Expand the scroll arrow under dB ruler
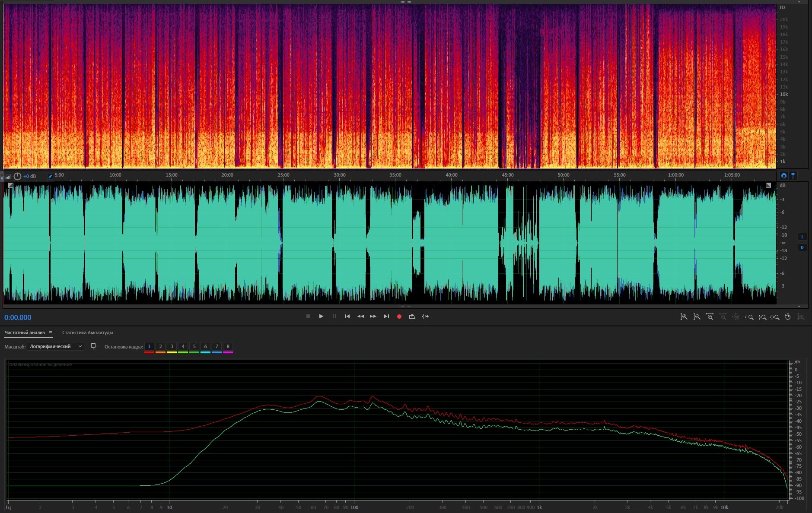Image resolution: width=812 pixels, height=513 pixels. 799,306
